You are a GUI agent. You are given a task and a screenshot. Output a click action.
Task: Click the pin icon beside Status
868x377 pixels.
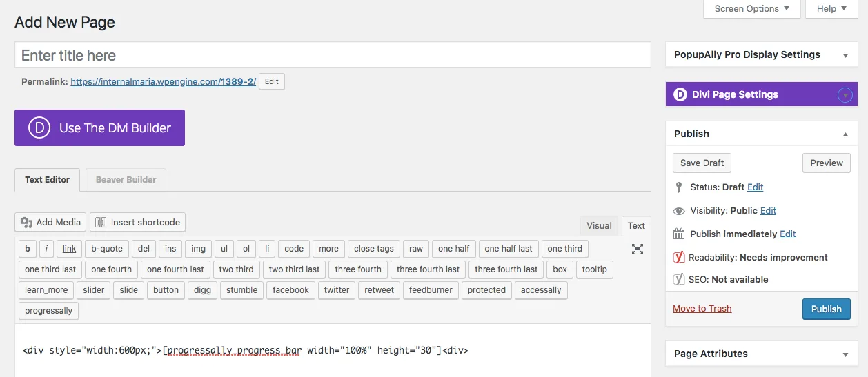(x=679, y=187)
